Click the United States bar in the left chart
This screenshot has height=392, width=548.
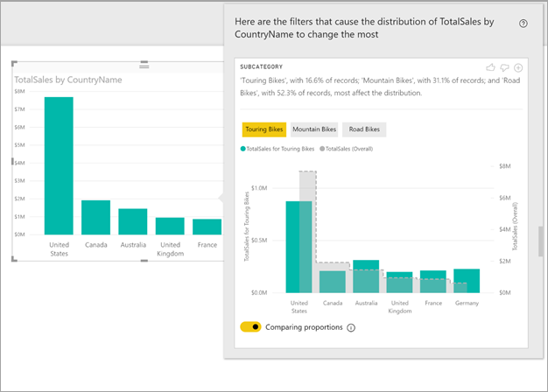click(59, 165)
